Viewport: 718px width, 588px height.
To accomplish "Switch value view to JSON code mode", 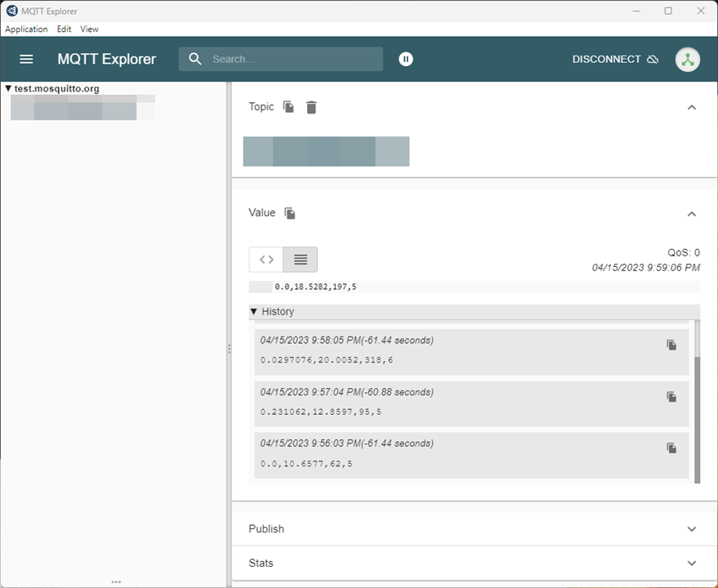I will [266, 260].
